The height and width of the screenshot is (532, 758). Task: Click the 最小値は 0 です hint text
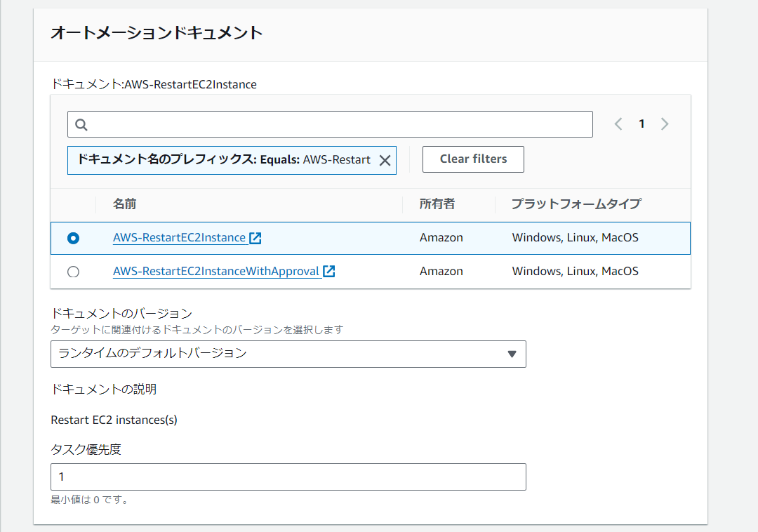coord(89,500)
